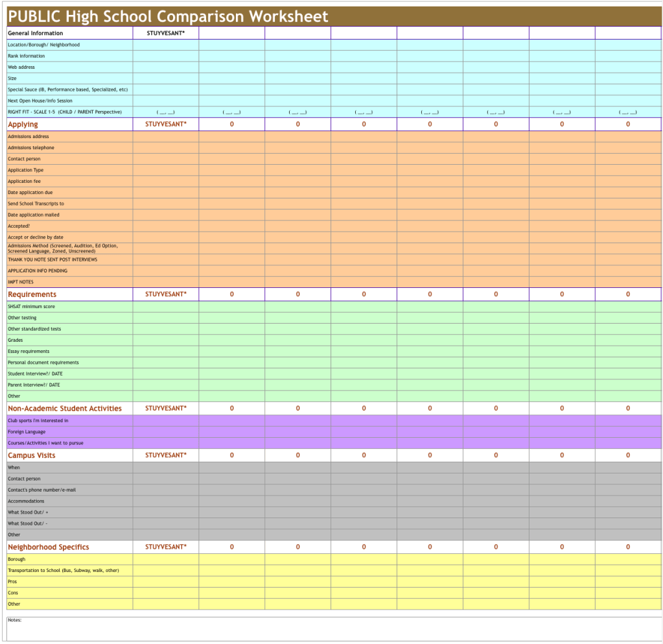The image size is (663, 644).
Task: Click the first (__, __) rating cell under STUYVESANT
Action: pyautogui.click(x=166, y=112)
